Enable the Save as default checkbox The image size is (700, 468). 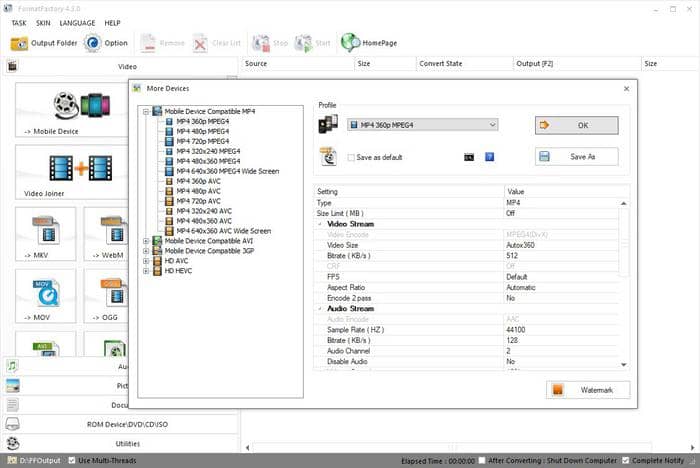tap(351, 157)
